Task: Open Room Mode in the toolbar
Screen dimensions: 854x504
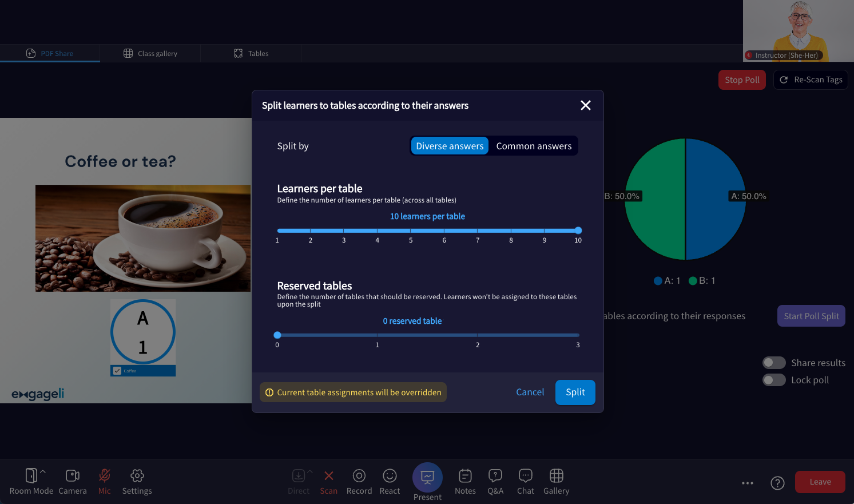Action: 31,476
